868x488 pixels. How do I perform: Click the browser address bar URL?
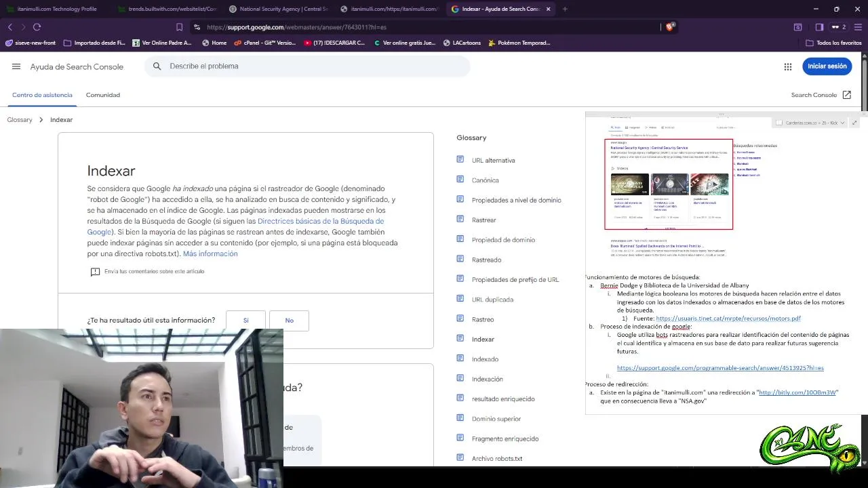[296, 27]
